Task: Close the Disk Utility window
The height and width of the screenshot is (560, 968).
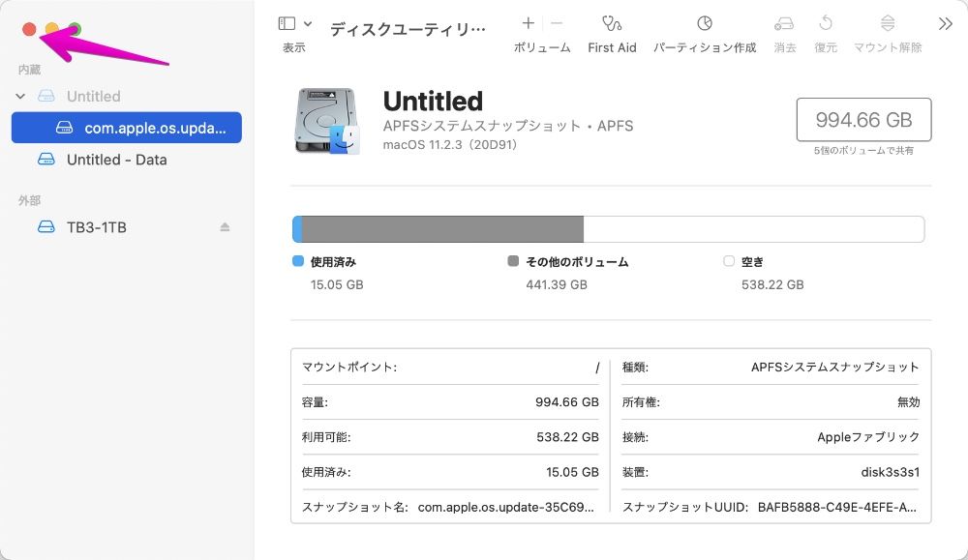Action: [x=28, y=29]
